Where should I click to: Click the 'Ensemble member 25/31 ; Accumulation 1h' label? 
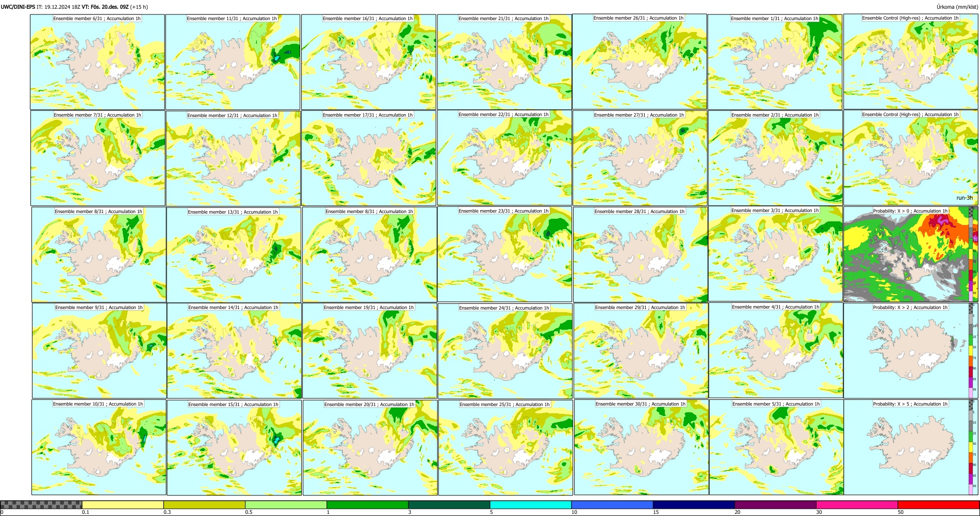[504, 405]
